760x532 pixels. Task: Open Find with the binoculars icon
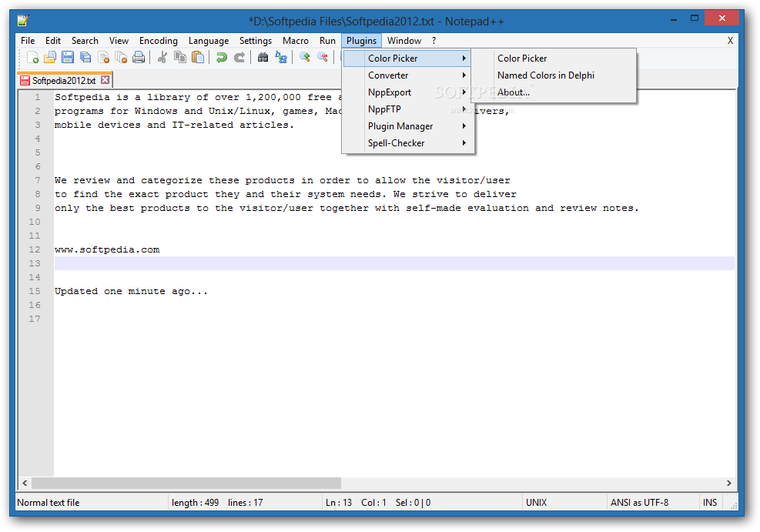click(x=263, y=58)
